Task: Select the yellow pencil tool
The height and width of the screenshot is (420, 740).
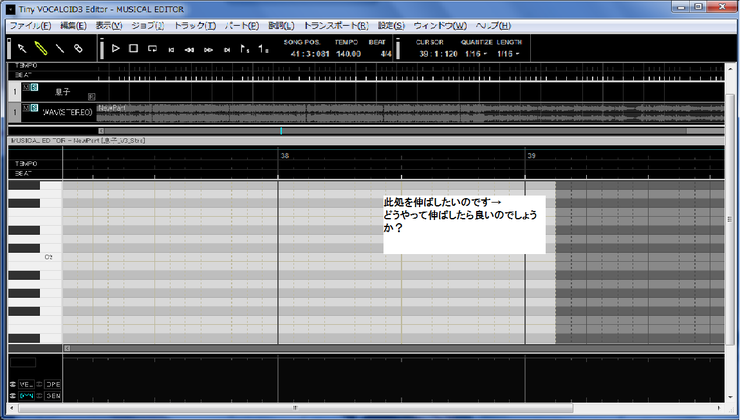Action: pyautogui.click(x=41, y=48)
